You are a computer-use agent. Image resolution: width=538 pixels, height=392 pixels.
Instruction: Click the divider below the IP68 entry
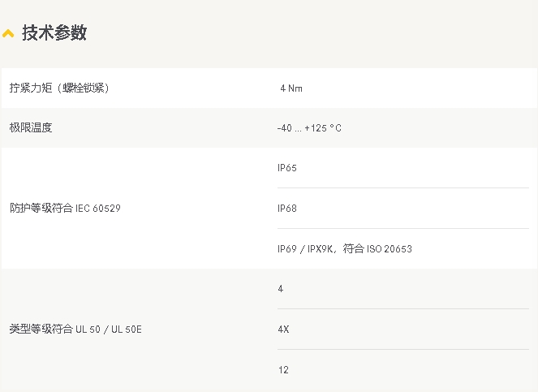click(403, 228)
